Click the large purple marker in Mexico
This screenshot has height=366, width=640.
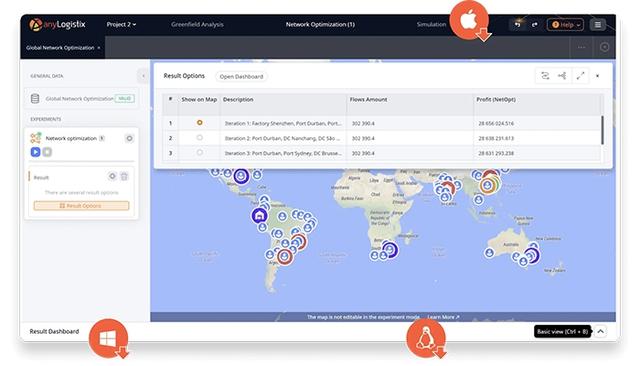click(241, 176)
